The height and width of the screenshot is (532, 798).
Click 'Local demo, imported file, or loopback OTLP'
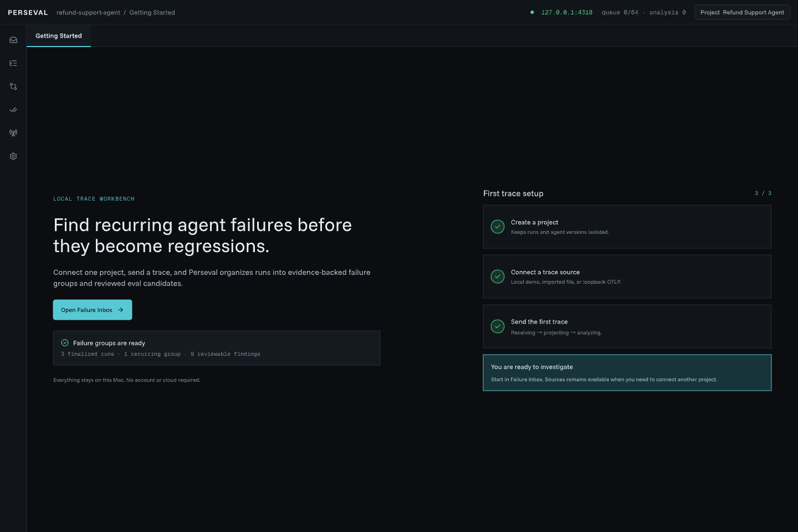click(x=566, y=282)
